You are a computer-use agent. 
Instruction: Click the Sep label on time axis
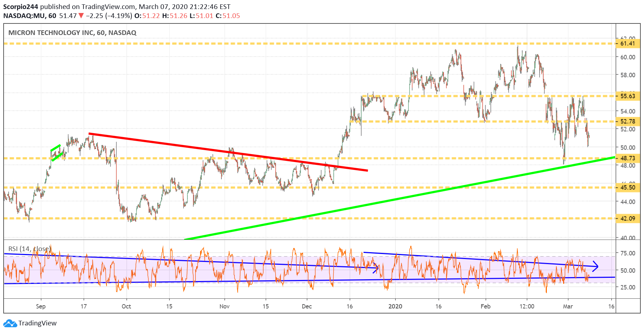[41, 306]
